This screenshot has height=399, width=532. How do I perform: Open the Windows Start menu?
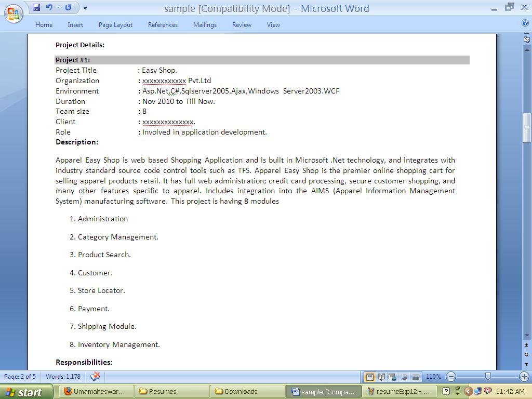(26, 392)
